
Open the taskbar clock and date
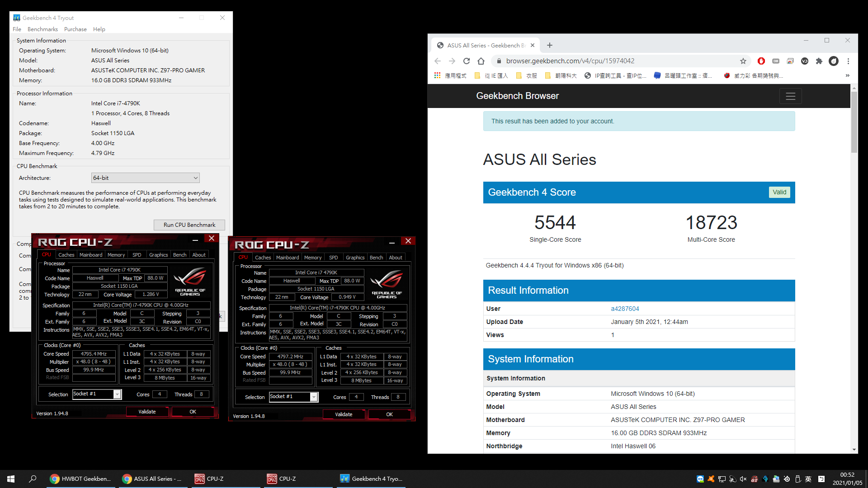pos(847,479)
